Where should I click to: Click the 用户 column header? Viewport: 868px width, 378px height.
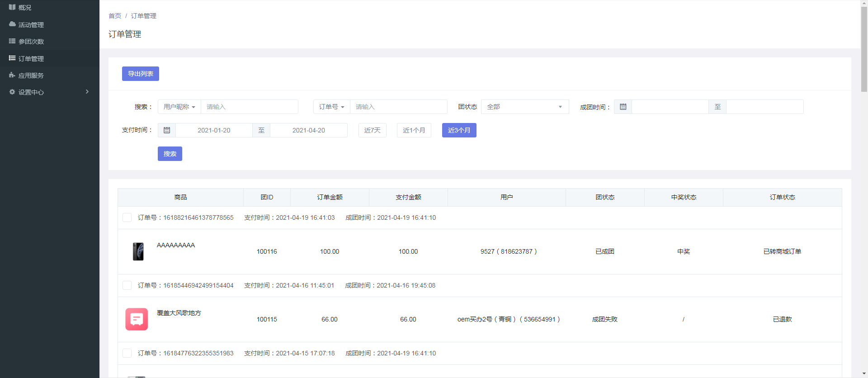click(x=507, y=197)
